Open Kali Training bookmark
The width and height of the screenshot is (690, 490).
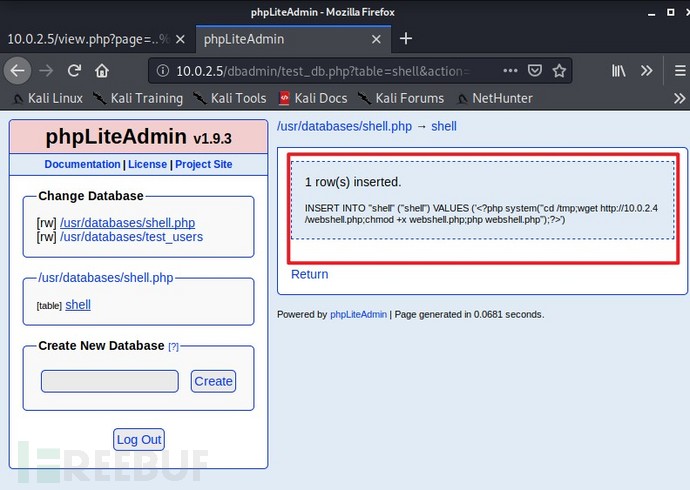pos(138,98)
